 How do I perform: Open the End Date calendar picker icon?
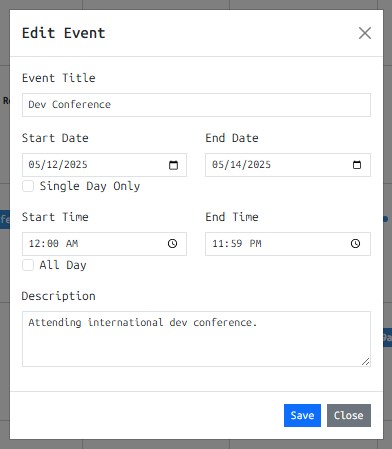point(357,165)
